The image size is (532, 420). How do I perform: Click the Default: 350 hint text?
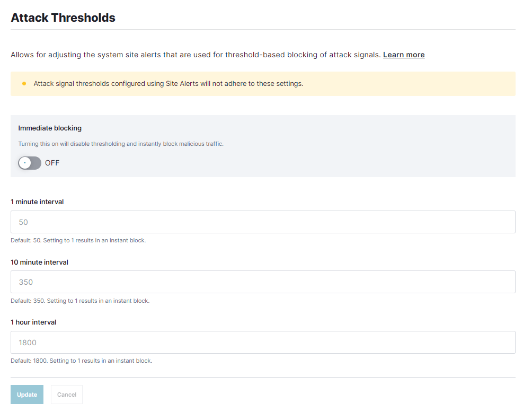click(80, 301)
